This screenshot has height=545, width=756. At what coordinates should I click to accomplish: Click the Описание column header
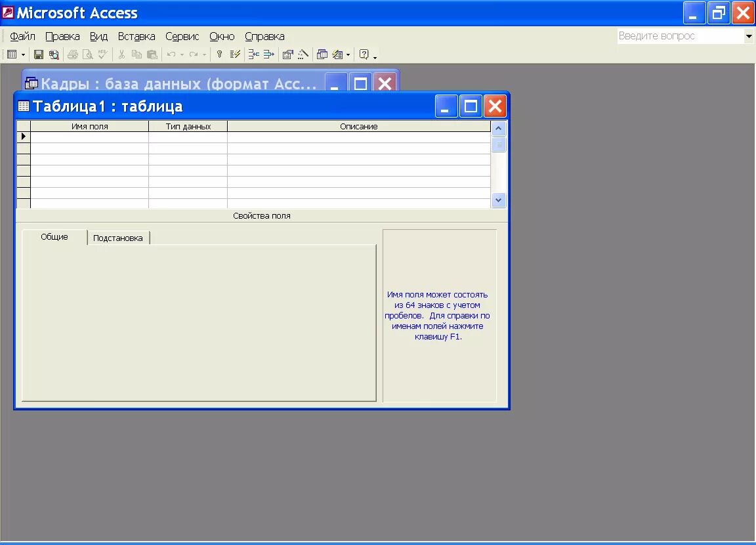(x=359, y=126)
